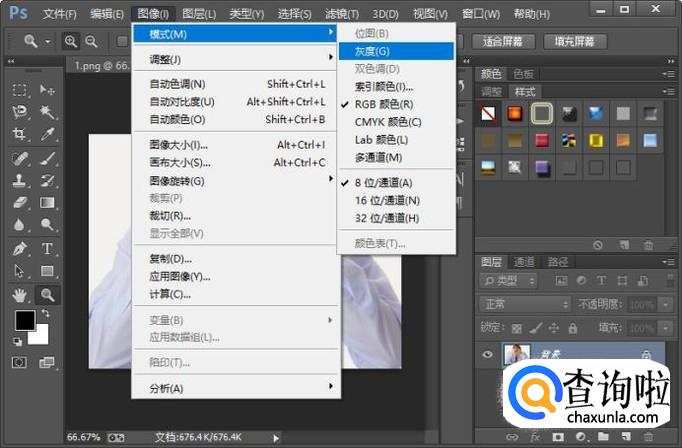Click the zoom out magnifier in options bar
The height and width of the screenshot is (448, 682).
point(91,41)
